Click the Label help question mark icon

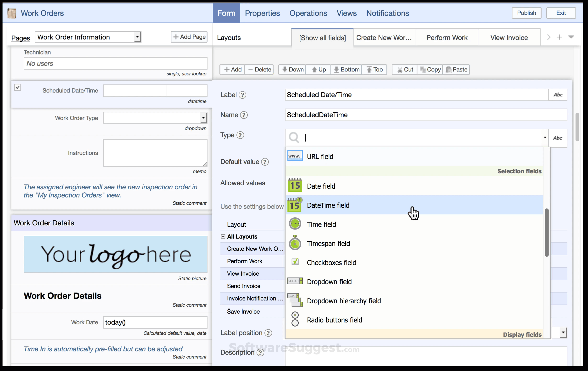[242, 95]
